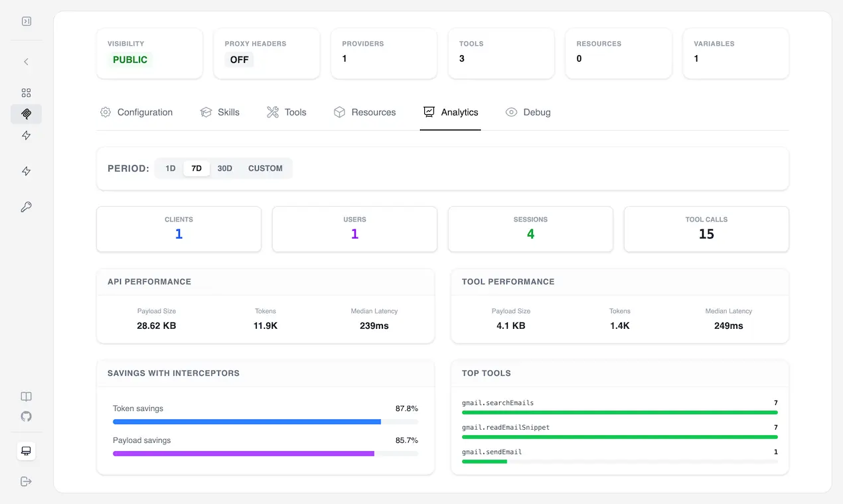Click the Tool Calls stat card
Image resolution: width=843 pixels, height=504 pixels.
(x=706, y=229)
